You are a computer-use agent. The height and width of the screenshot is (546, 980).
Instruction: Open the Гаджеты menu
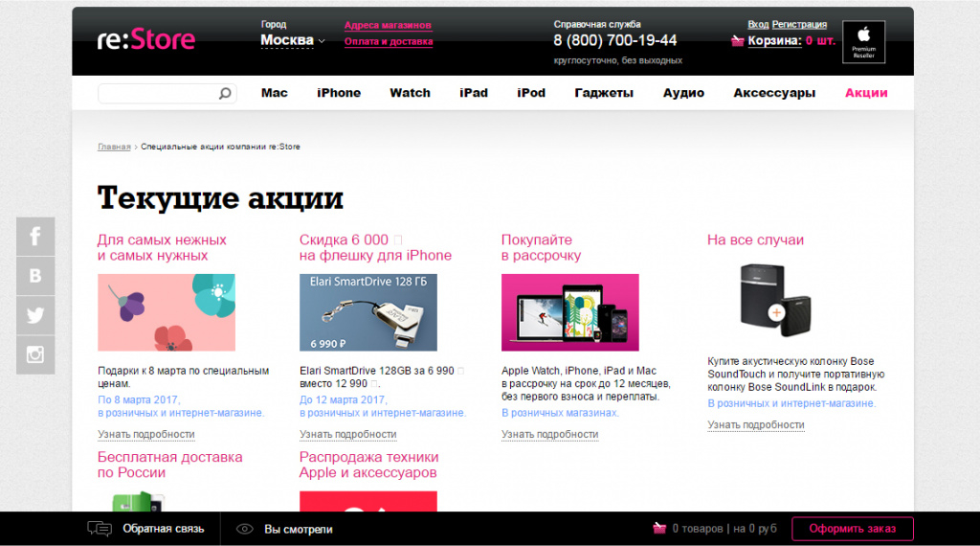tap(604, 93)
